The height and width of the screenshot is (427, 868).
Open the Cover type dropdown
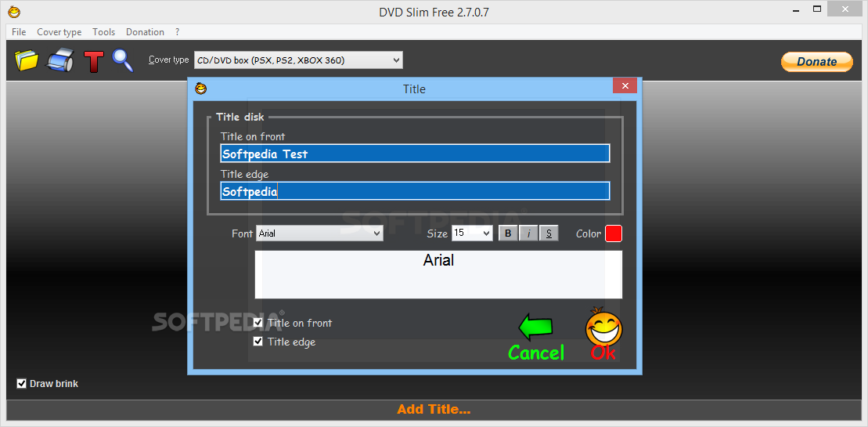tap(298, 60)
